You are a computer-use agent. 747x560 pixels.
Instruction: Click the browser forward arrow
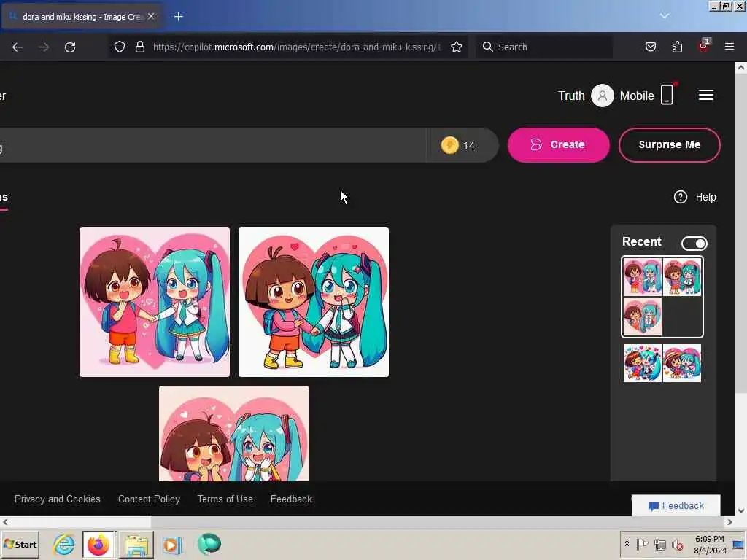tap(43, 47)
